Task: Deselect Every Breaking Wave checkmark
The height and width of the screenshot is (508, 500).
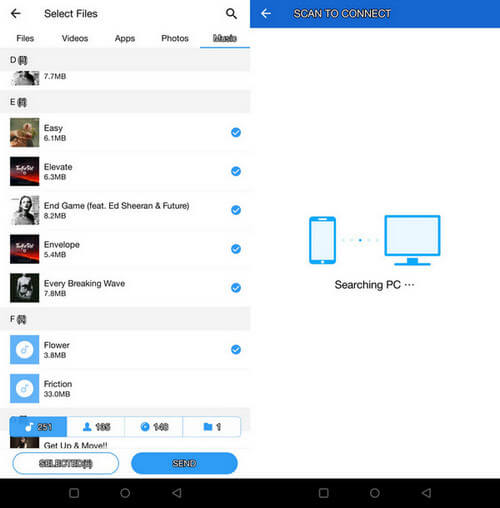Action: tap(236, 288)
